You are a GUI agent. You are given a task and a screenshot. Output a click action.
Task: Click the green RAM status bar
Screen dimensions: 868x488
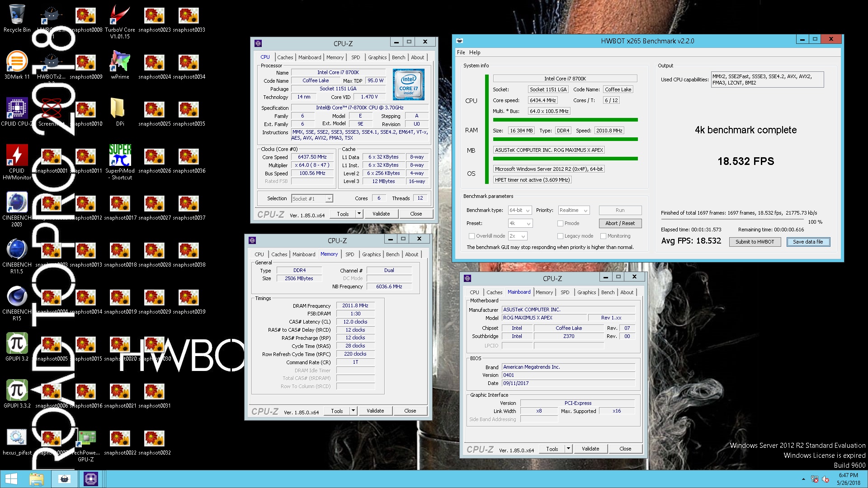(565, 139)
